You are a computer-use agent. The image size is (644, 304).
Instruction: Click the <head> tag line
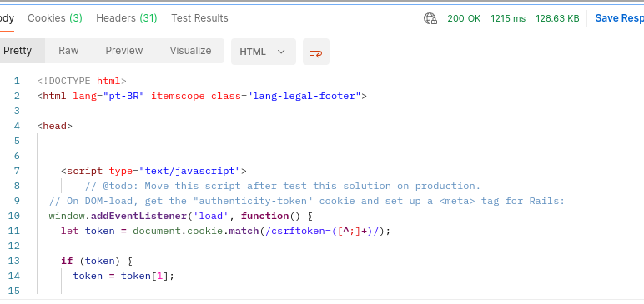(x=54, y=126)
